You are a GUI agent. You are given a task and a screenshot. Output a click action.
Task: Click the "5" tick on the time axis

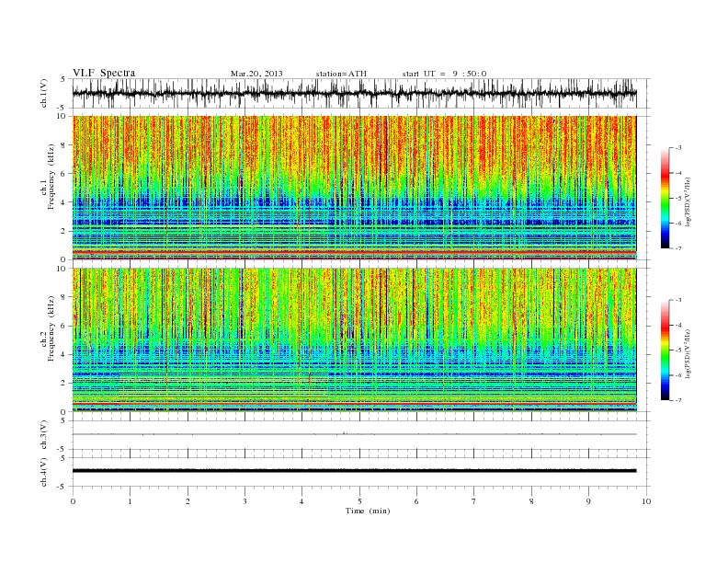tap(359, 501)
